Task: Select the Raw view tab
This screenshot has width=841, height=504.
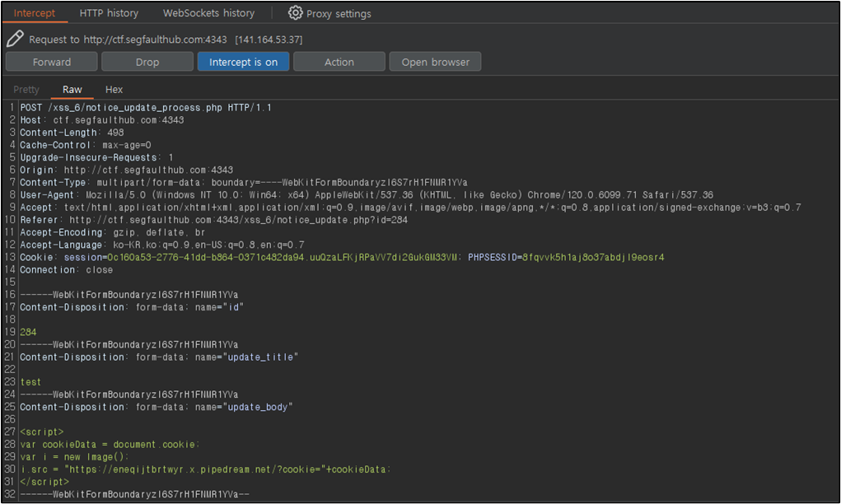Action: tap(72, 90)
